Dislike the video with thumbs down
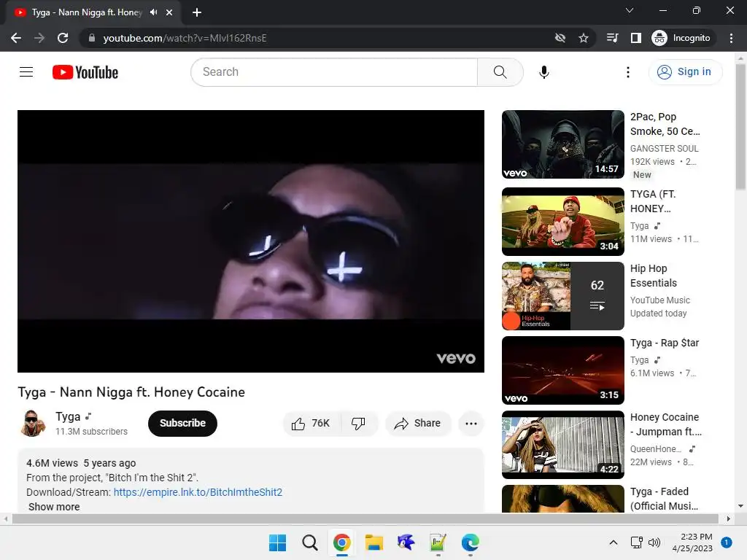 pyautogui.click(x=358, y=424)
